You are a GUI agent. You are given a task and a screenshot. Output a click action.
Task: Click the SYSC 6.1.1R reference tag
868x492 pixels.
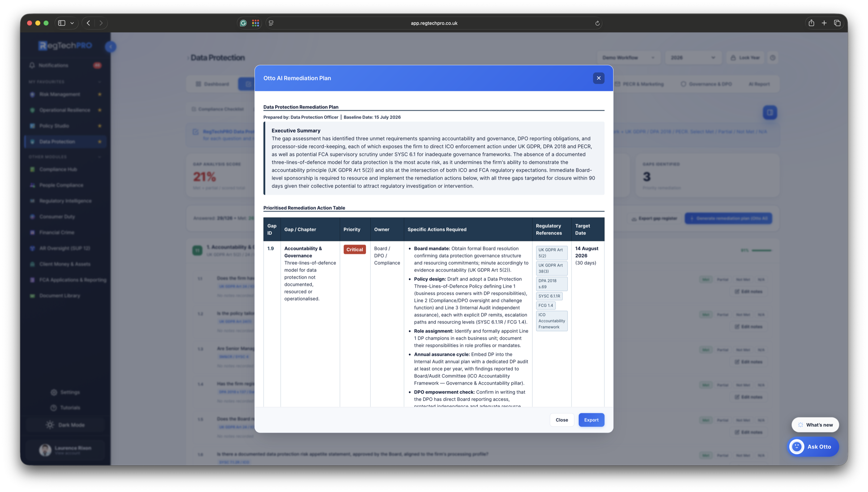tap(549, 296)
